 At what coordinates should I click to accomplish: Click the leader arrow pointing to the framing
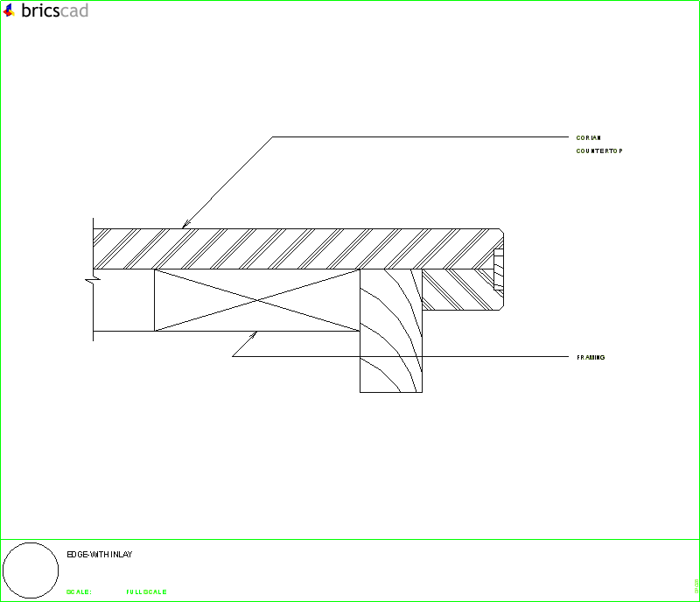254,334
